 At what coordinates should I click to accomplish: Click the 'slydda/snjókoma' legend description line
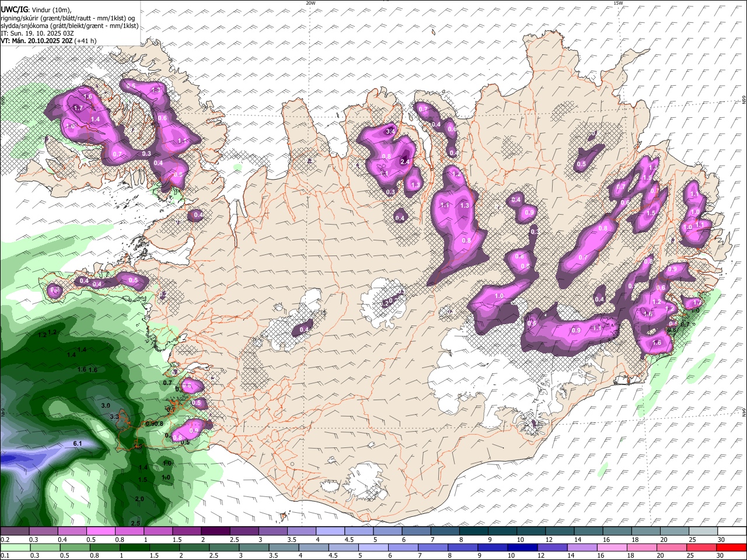[69, 26]
